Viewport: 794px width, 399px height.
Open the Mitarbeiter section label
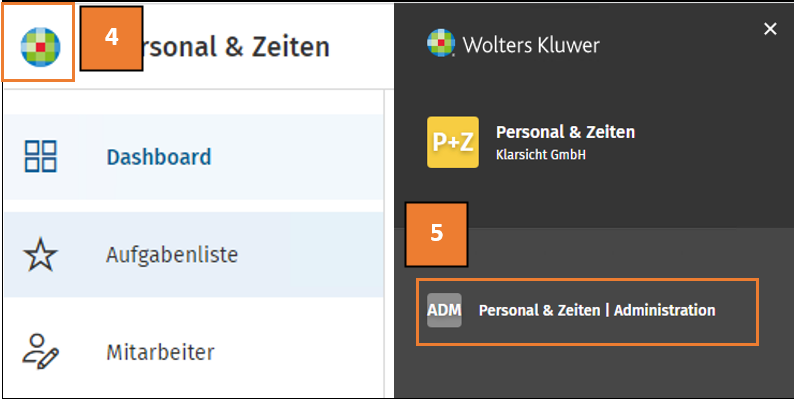160,352
